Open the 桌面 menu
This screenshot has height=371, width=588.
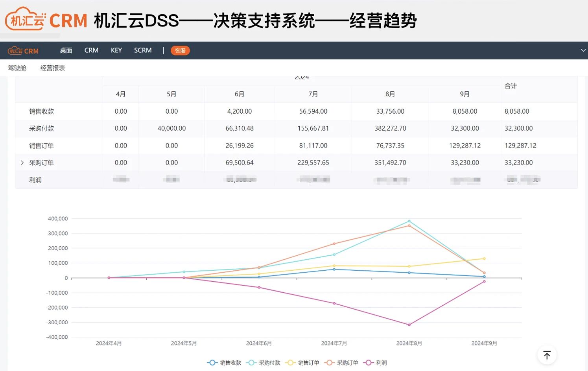66,50
